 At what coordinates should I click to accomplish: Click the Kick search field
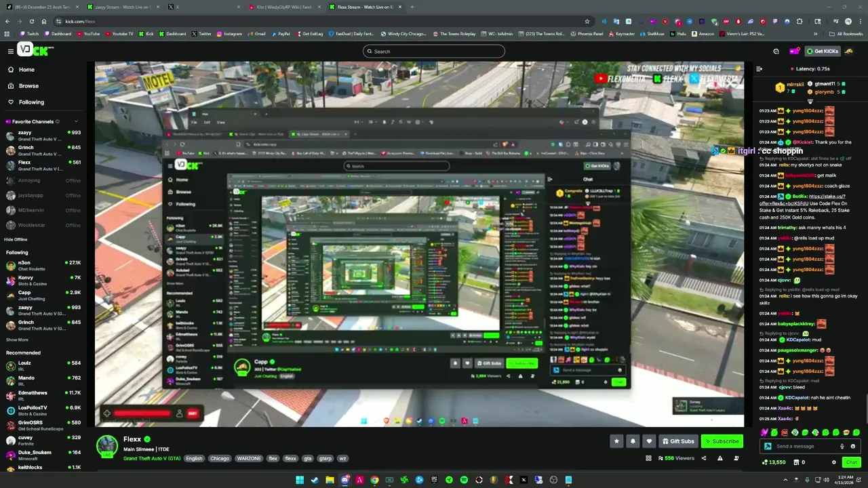pyautogui.click(x=434, y=52)
